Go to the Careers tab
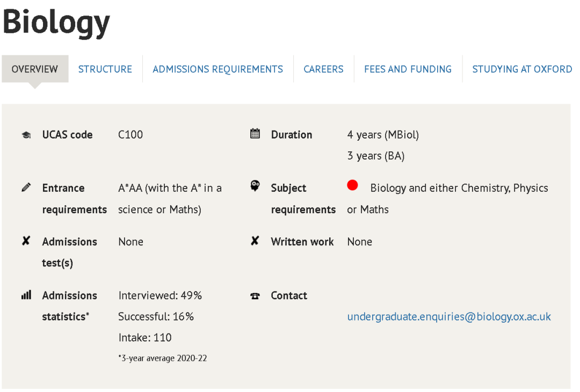 pyautogui.click(x=323, y=69)
